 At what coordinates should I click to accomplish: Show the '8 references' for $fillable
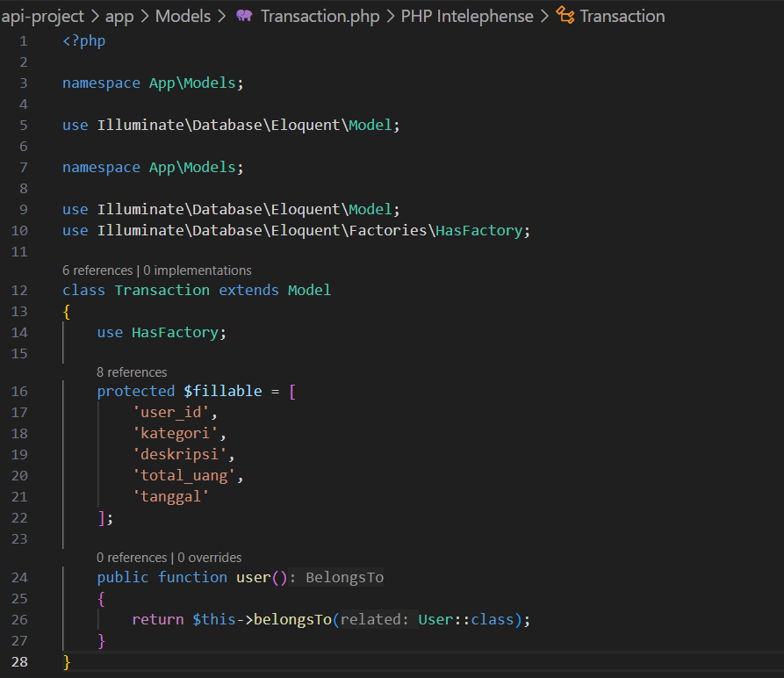[x=132, y=372]
